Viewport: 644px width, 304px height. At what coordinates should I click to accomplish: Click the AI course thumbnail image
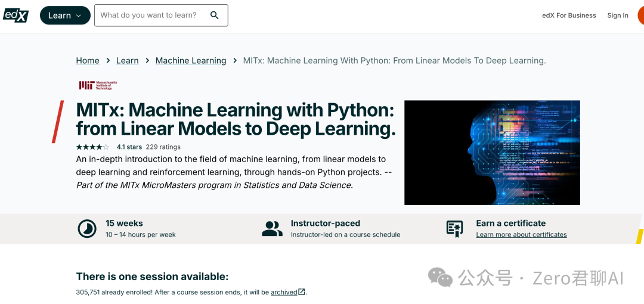click(492, 153)
